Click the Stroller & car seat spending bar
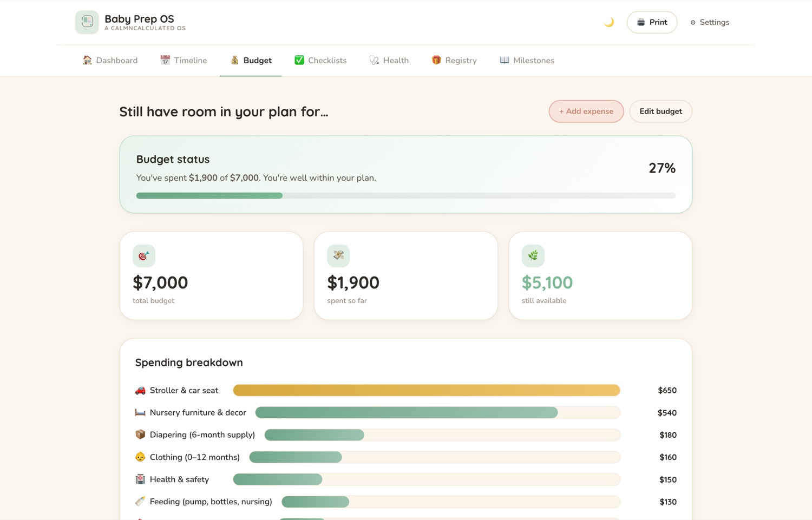812x520 pixels. click(x=427, y=390)
